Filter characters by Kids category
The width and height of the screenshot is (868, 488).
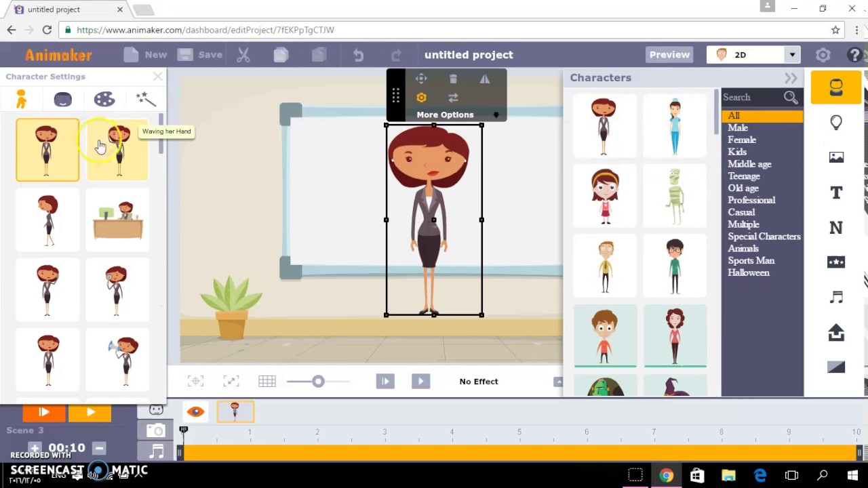point(737,152)
